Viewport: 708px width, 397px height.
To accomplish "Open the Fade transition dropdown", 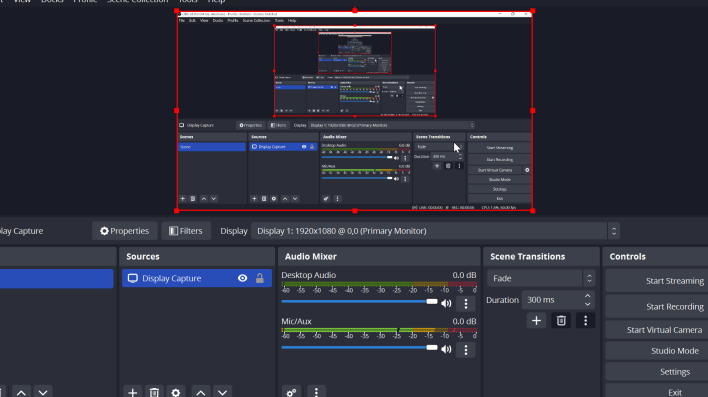I will click(x=541, y=278).
